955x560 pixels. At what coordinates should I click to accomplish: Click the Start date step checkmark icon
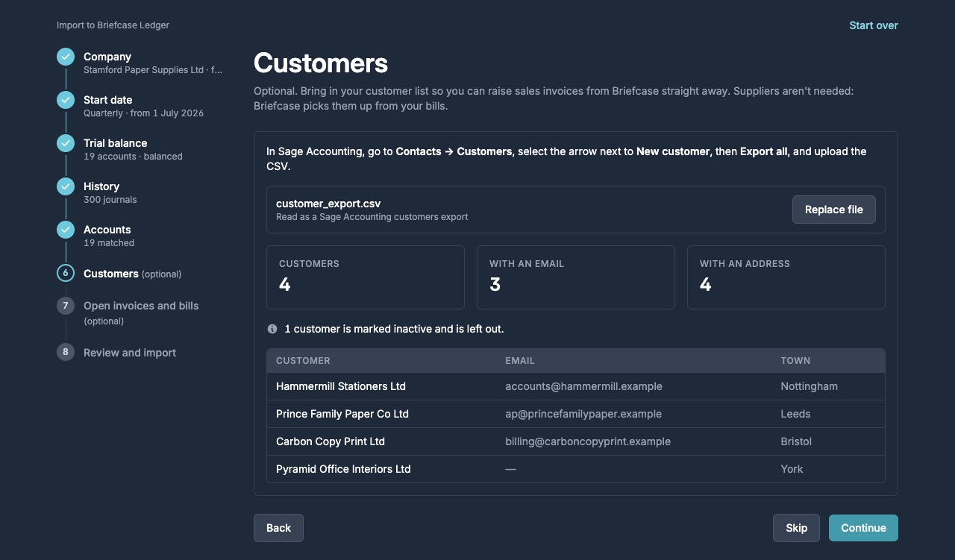66,100
